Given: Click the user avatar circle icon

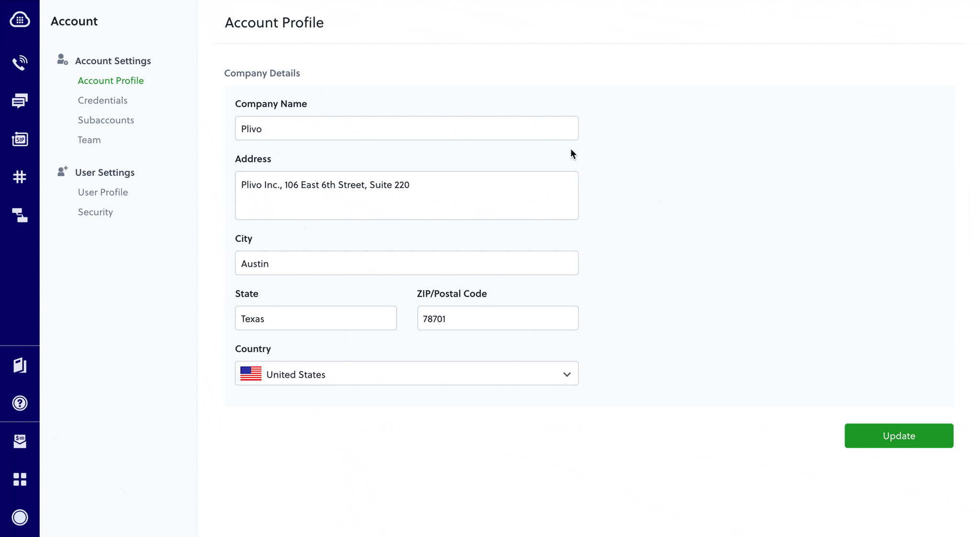Looking at the screenshot, I should pyautogui.click(x=20, y=517).
